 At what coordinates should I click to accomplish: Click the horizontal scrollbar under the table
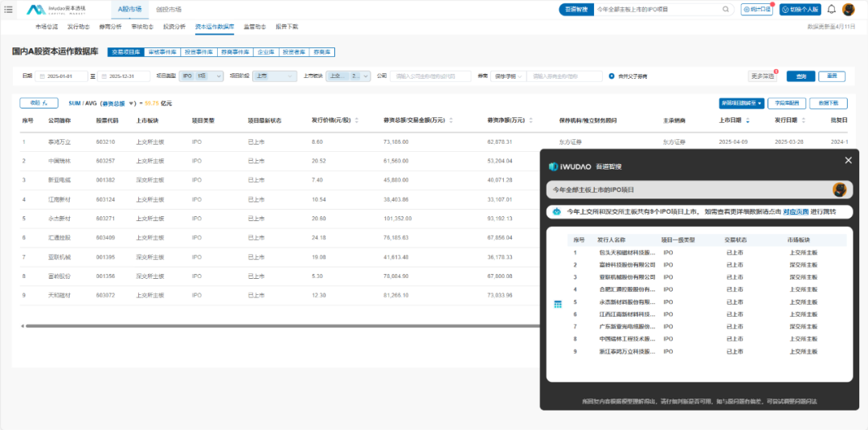click(x=281, y=326)
